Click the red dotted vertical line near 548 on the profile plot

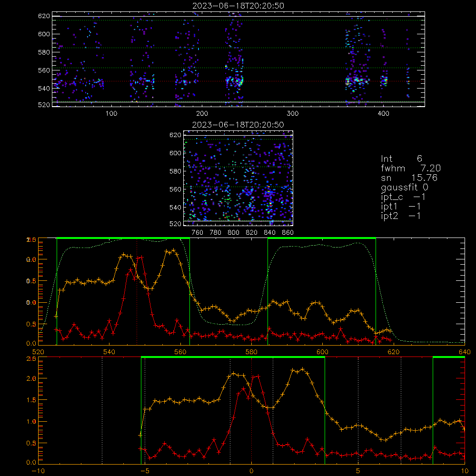point(137,291)
